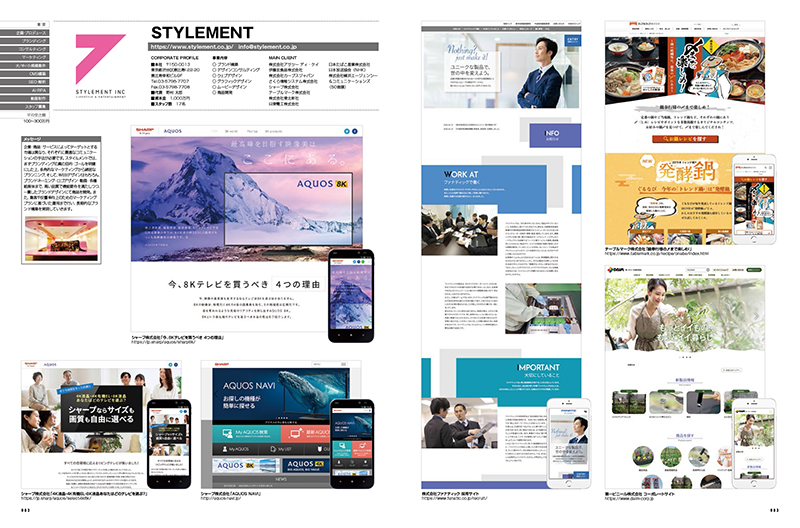Select the マーケティング sidebar tag
Viewport: 800px width, 528px height.
[x=23, y=57]
